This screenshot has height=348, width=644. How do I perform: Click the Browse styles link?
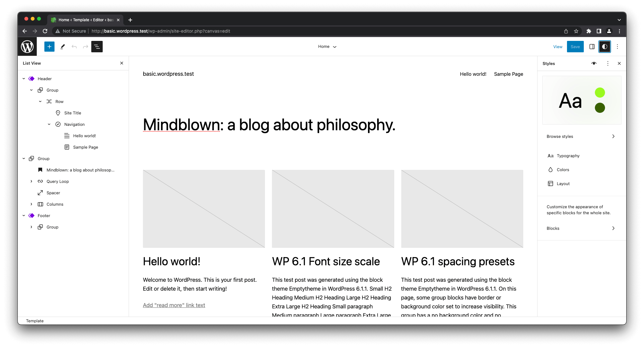(560, 136)
